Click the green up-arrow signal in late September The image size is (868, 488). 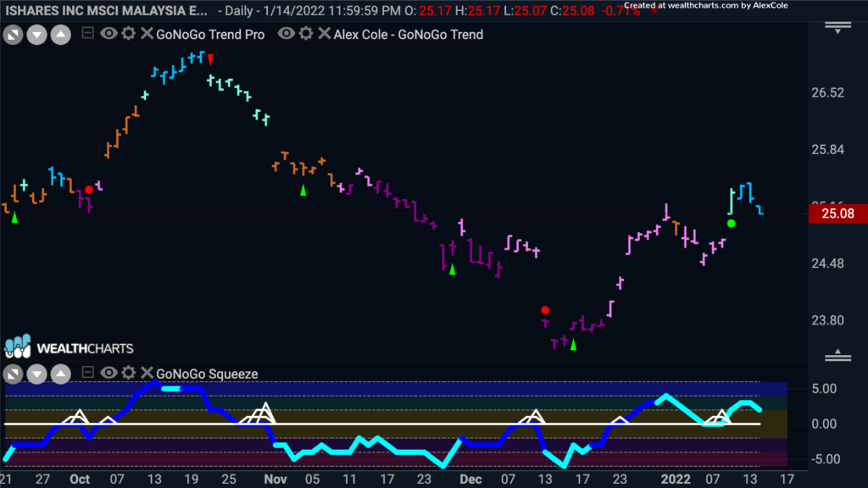tap(15, 218)
